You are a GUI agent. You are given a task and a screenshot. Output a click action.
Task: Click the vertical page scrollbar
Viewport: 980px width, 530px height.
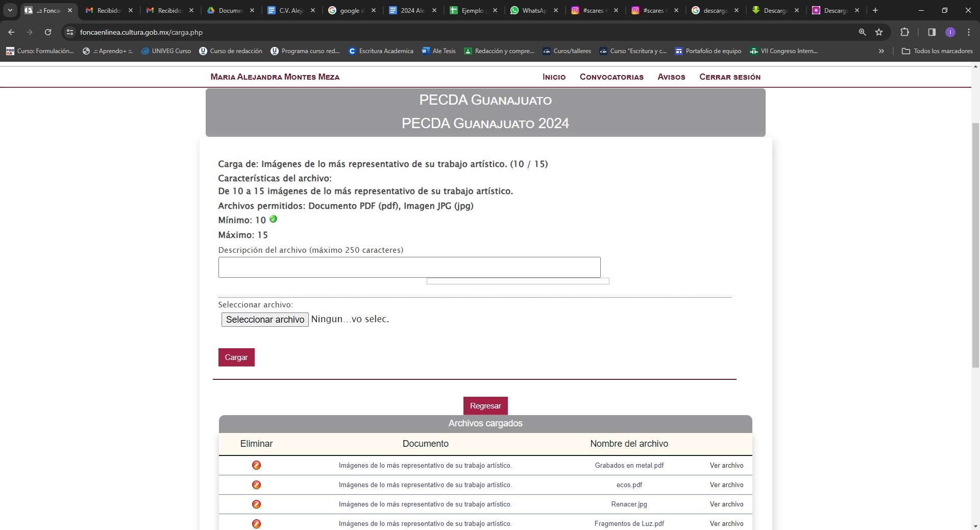tap(975, 245)
